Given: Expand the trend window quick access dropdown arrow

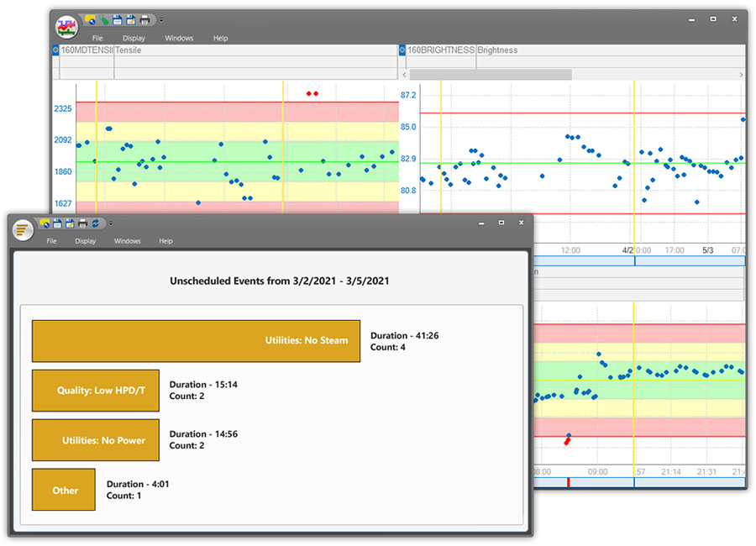Looking at the screenshot, I should (x=160, y=19).
